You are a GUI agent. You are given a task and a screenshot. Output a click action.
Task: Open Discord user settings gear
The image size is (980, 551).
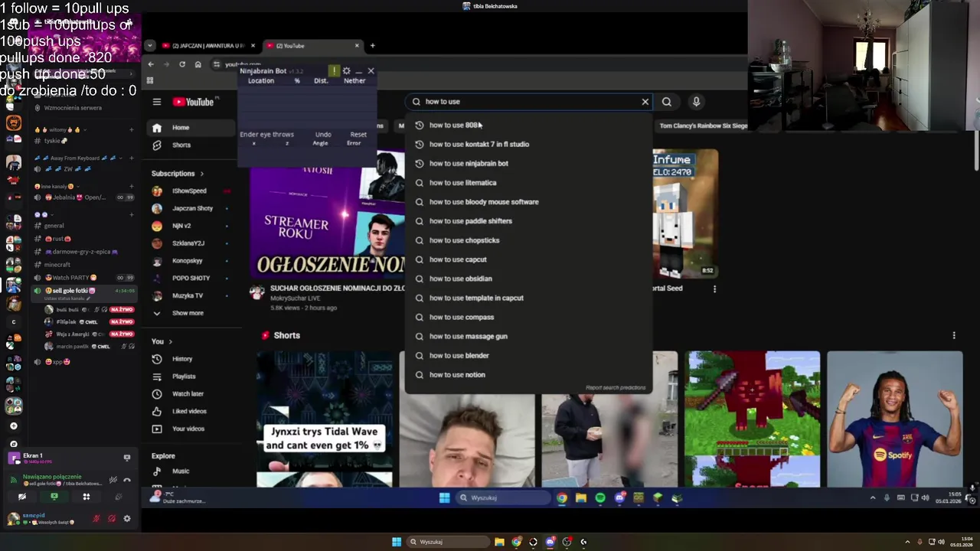127,519
